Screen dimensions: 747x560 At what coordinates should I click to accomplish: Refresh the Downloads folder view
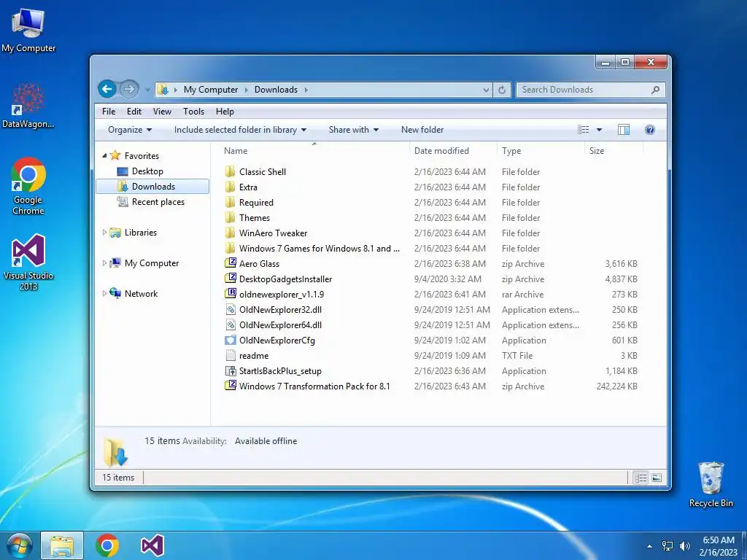[x=502, y=90]
